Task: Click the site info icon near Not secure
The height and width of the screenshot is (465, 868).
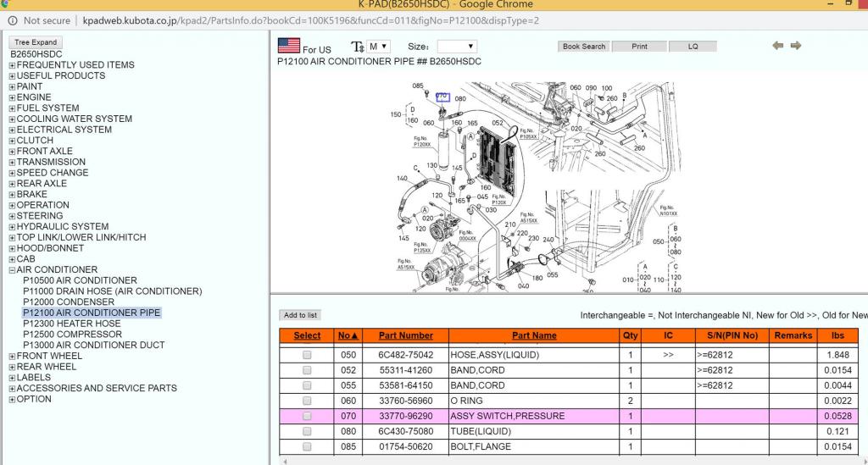Action: pos(12,20)
